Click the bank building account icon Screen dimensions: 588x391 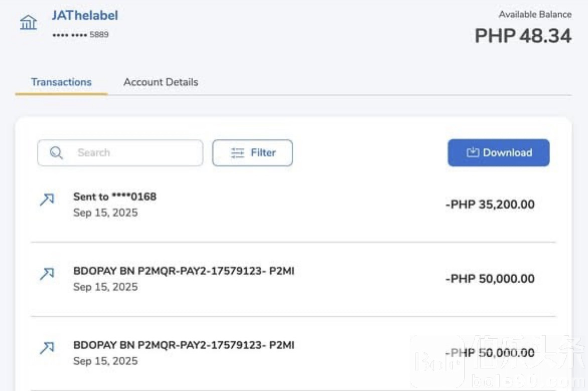[x=29, y=23]
